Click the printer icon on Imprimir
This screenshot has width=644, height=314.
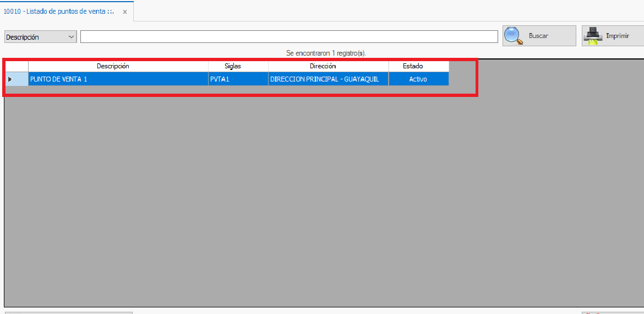[593, 36]
